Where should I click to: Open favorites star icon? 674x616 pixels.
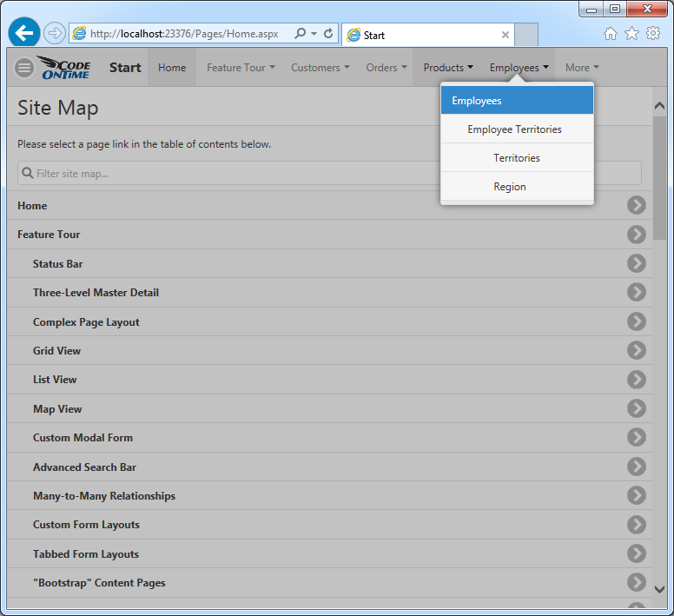pyautogui.click(x=631, y=33)
